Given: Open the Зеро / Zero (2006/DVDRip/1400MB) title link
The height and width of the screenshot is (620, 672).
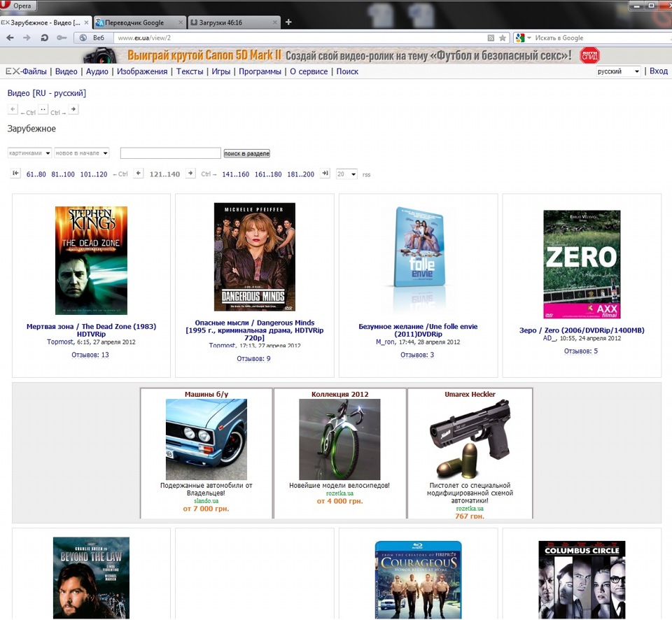Looking at the screenshot, I should pos(582,330).
